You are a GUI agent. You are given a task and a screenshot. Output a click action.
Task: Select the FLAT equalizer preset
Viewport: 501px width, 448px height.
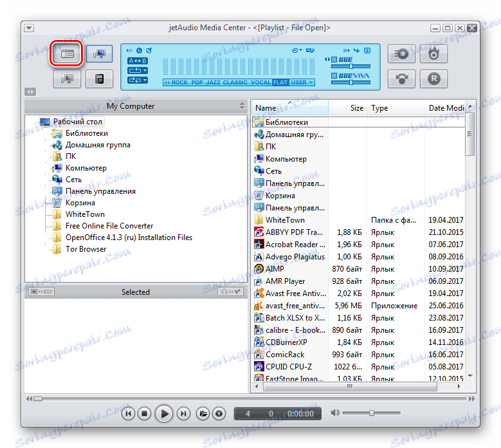pos(280,82)
